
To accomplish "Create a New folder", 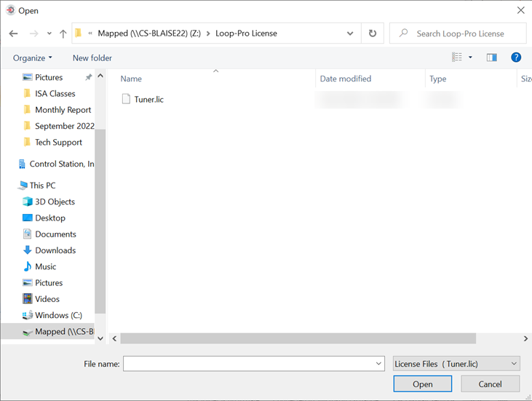I will point(92,58).
